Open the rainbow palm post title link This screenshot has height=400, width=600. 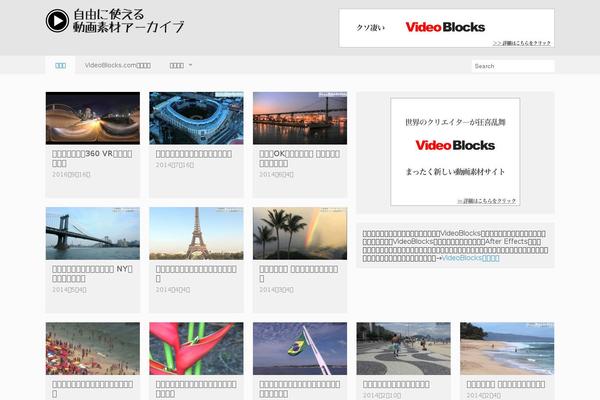coord(298,274)
